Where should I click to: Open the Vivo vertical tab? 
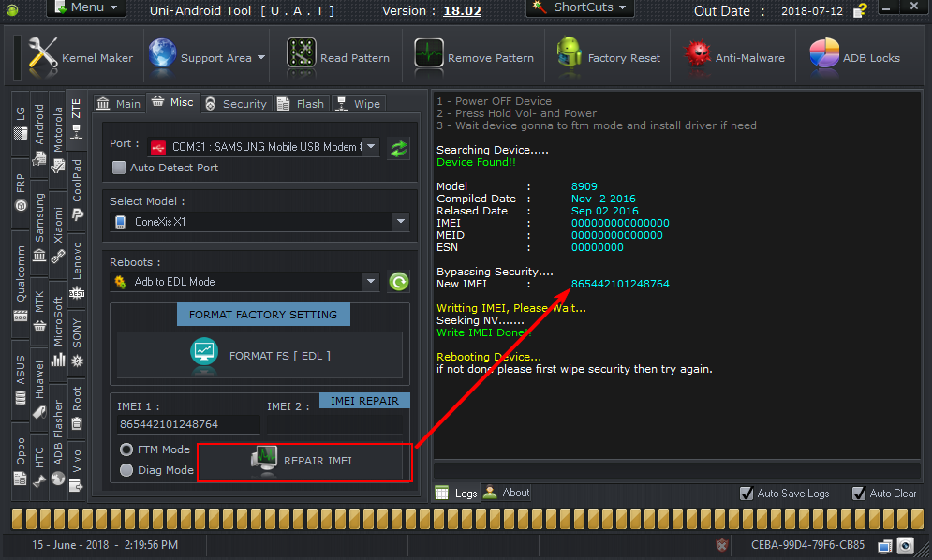click(77, 470)
